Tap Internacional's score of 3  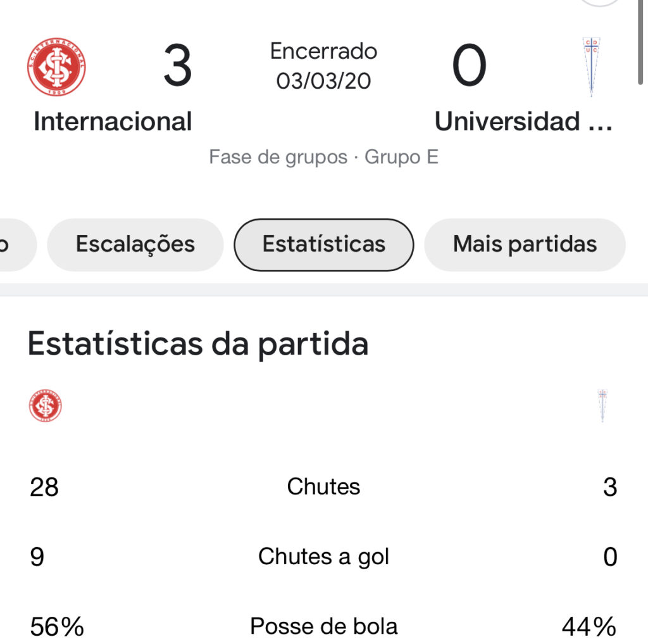coord(178,66)
